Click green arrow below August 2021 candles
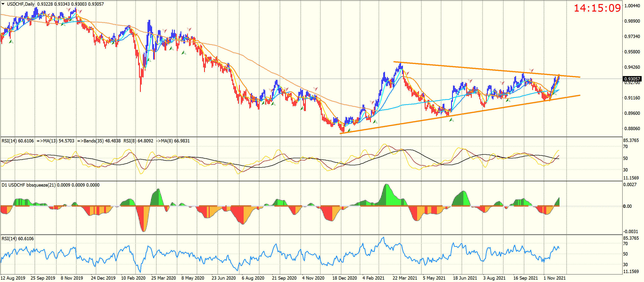Image resolution: width=644 pixels, height=282 pixels. coord(508,100)
